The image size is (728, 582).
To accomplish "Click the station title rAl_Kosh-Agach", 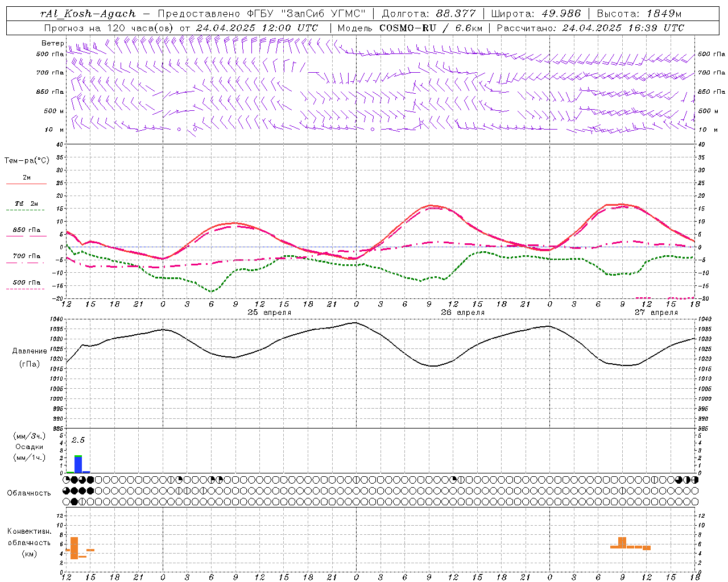I will click(x=88, y=14).
